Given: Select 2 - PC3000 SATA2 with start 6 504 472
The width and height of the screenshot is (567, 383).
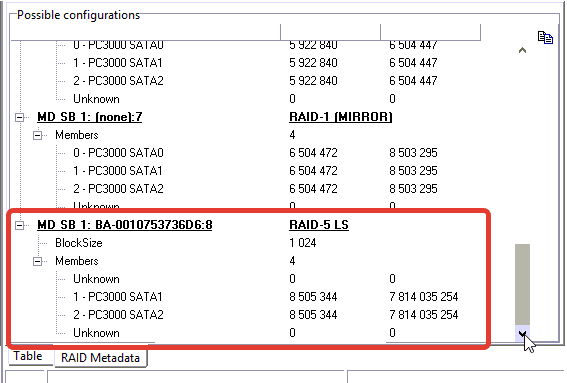Looking at the screenshot, I should [x=118, y=189].
